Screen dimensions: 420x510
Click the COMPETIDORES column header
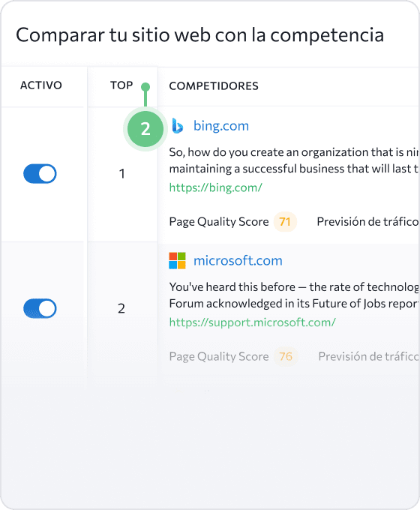point(214,85)
